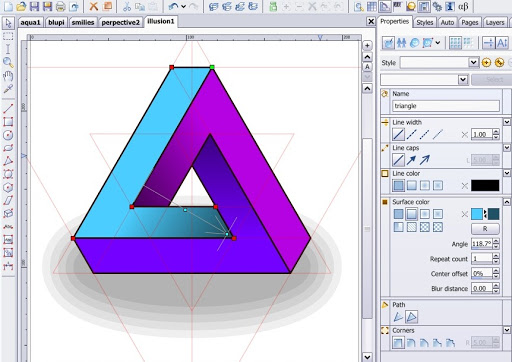Toggle the grid display icon in toolbar
The width and height of the screenshot is (512, 362).
pos(372,6)
